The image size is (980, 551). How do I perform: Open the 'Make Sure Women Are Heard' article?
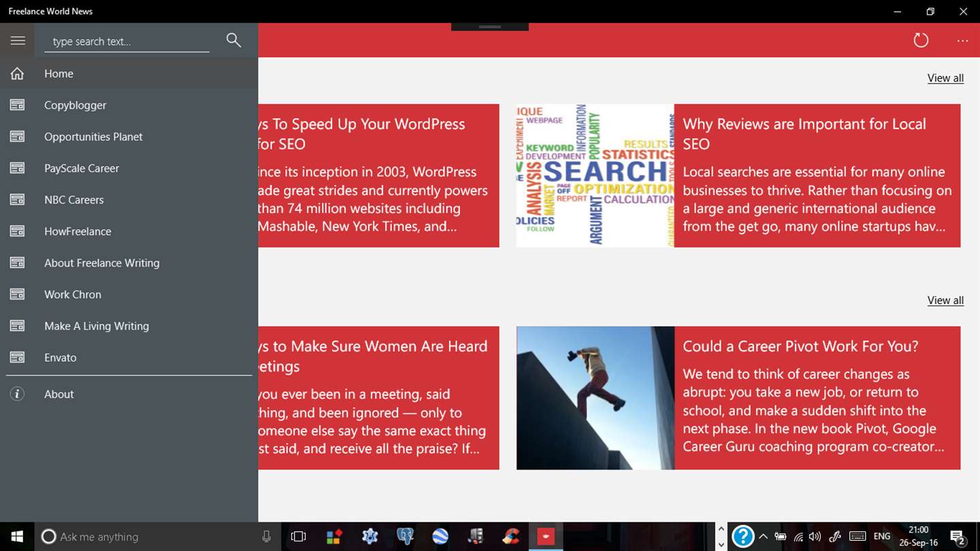coord(378,398)
